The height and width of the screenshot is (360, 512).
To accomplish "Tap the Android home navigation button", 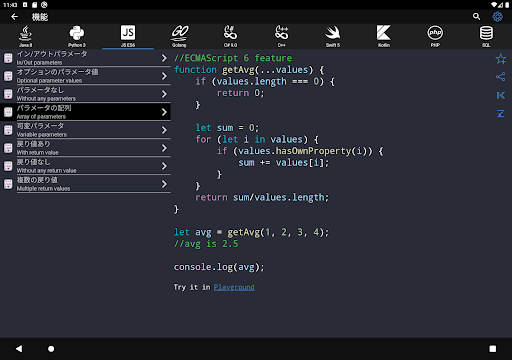I will 51,349.
